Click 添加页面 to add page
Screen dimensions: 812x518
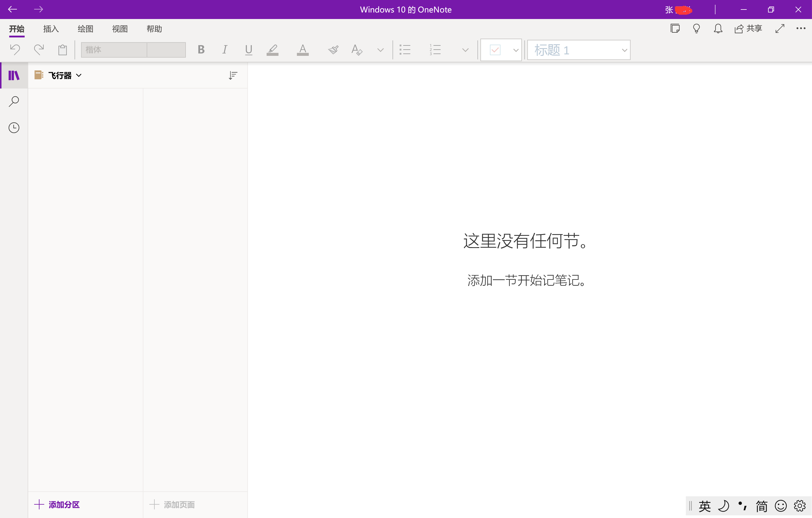coord(172,505)
